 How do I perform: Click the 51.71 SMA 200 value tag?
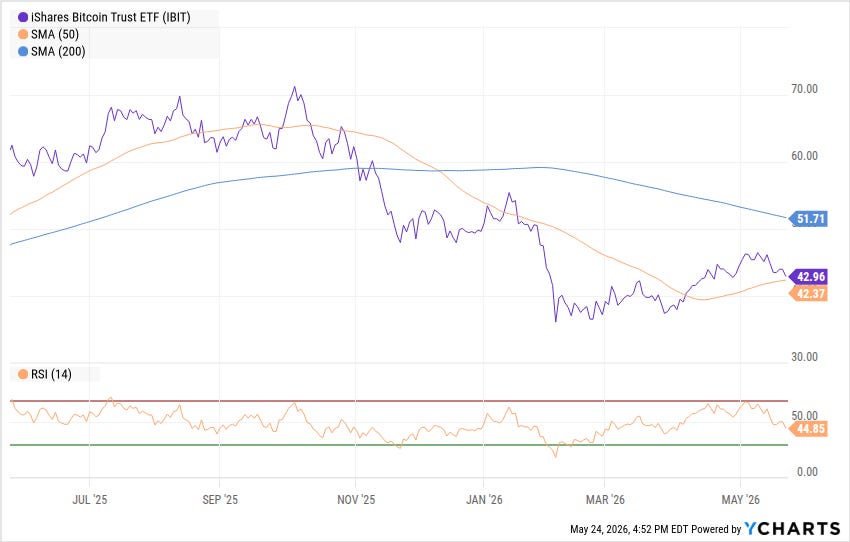[x=808, y=219]
